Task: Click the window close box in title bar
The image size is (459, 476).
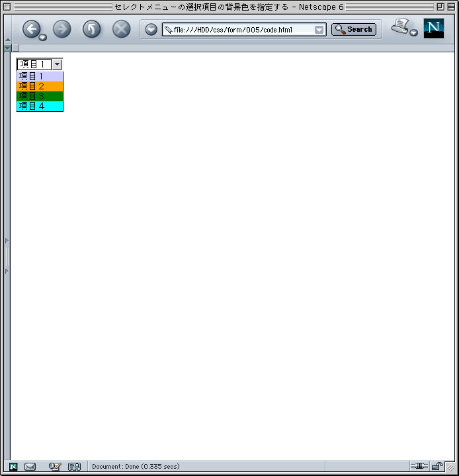Action: (x=7, y=7)
